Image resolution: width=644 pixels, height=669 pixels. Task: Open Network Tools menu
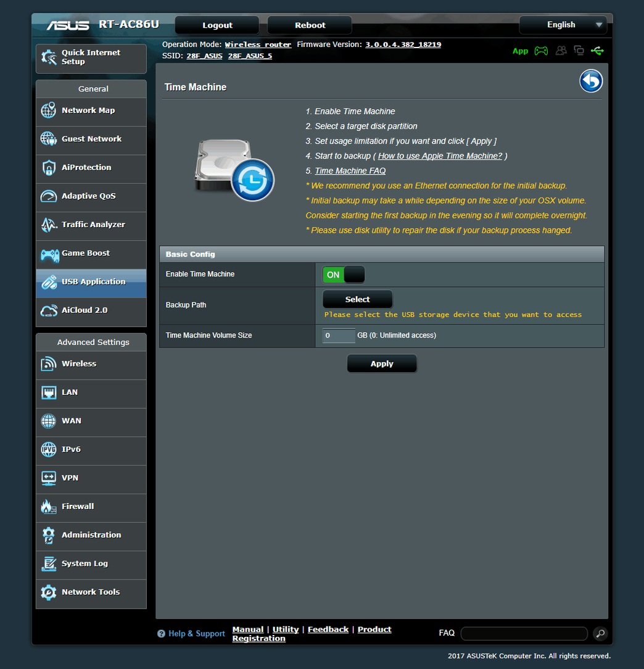tap(91, 592)
